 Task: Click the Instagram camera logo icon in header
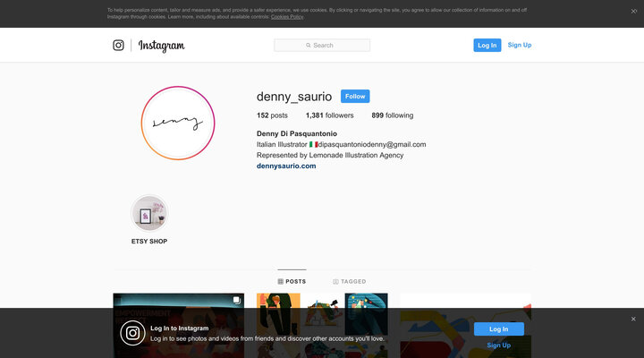click(118, 45)
